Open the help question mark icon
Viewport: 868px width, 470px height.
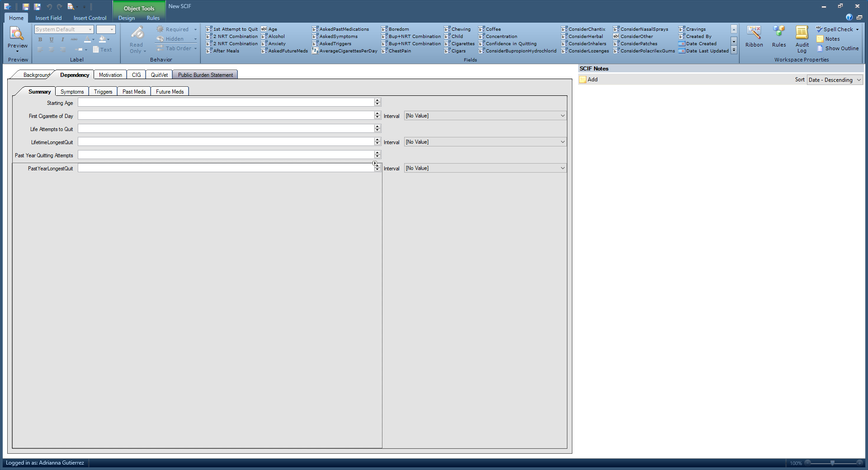coord(849,18)
